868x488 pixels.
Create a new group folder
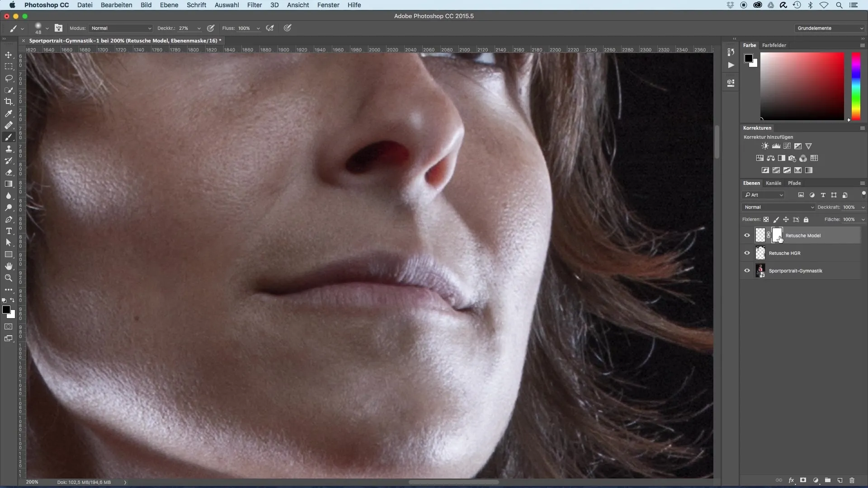pos(828,480)
